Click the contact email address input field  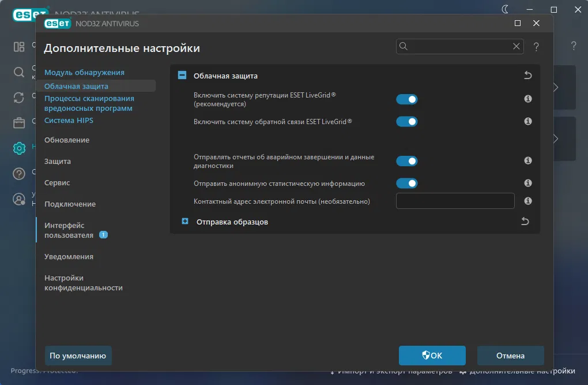tap(455, 201)
